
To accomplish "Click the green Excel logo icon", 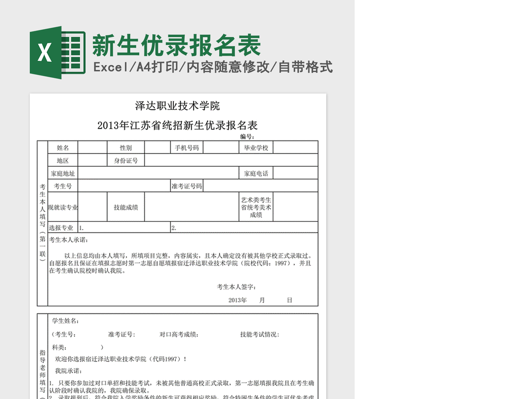I will (58, 53).
